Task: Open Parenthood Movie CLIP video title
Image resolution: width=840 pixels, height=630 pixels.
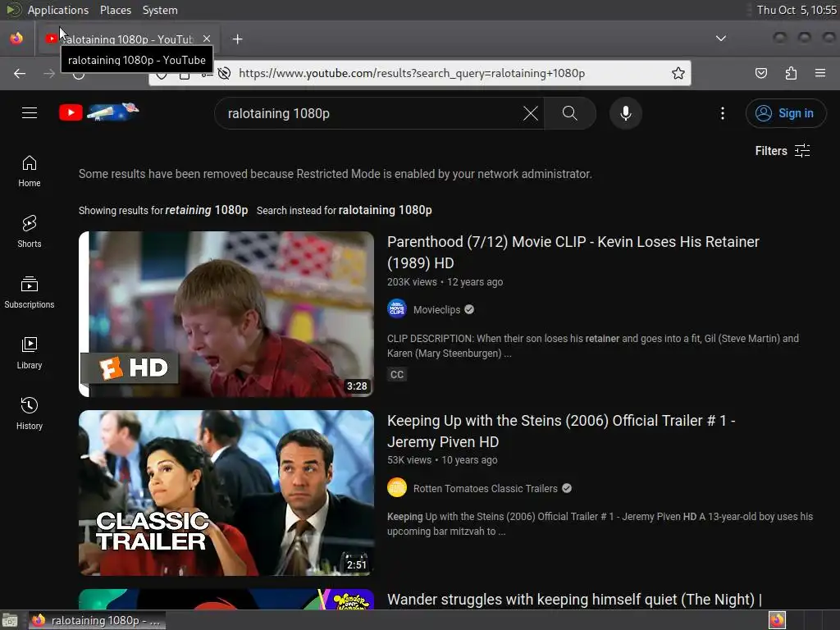Action: 573,253
